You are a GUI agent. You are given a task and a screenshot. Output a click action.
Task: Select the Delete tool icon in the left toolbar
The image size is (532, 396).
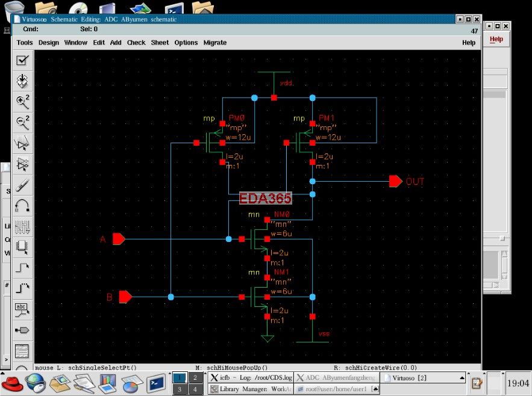click(x=22, y=185)
